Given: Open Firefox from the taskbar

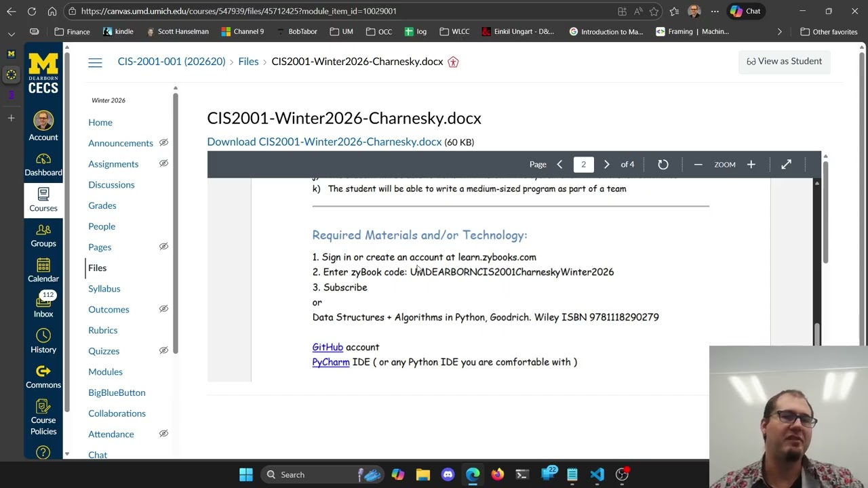Looking at the screenshot, I should [498, 474].
